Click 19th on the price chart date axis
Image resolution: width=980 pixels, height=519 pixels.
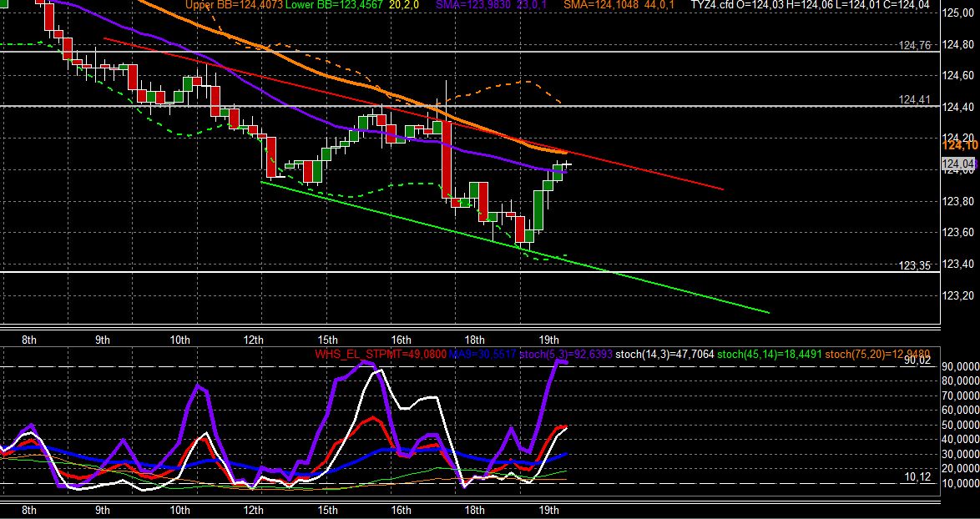coord(548,340)
